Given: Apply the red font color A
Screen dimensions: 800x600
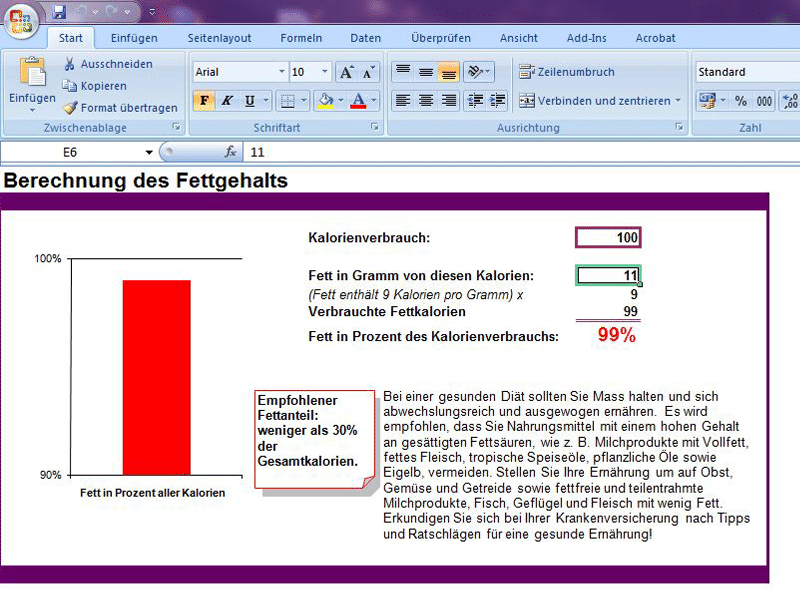Looking at the screenshot, I should [359, 101].
